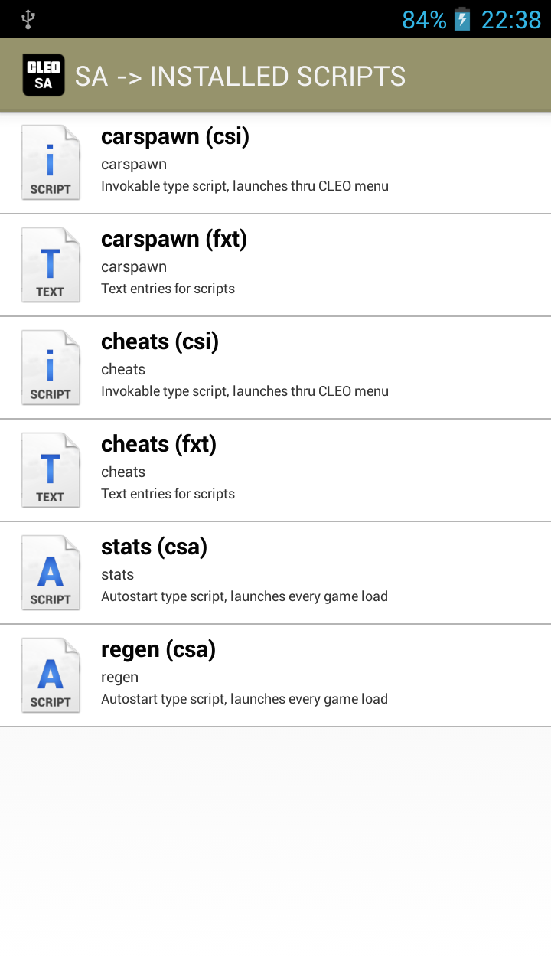The width and height of the screenshot is (551, 980).
Task: Tap the cheats (fxt) text file icon
Action: pyautogui.click(x=51, y=470)
